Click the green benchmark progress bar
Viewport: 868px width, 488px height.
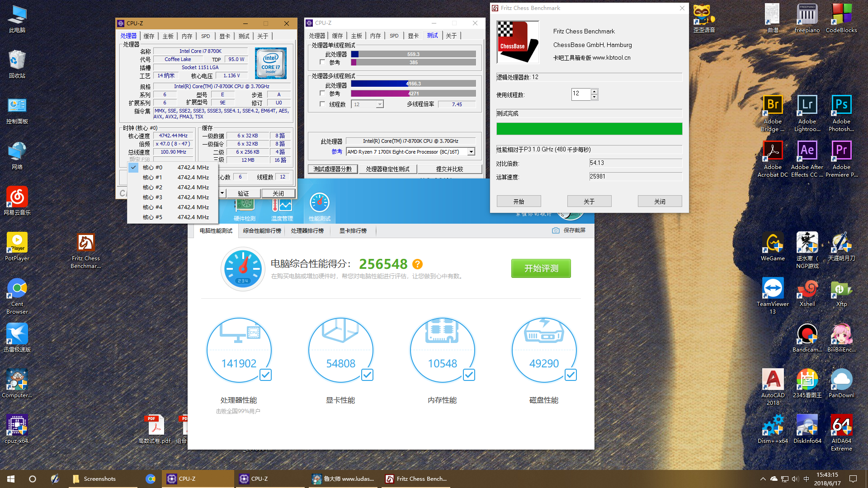click(x=589, y=129)
